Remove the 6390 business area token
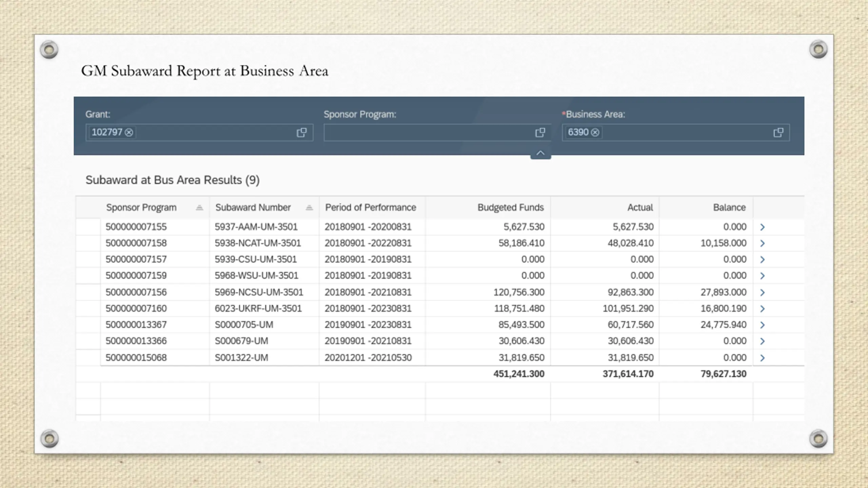 click(x=595, y=133)
